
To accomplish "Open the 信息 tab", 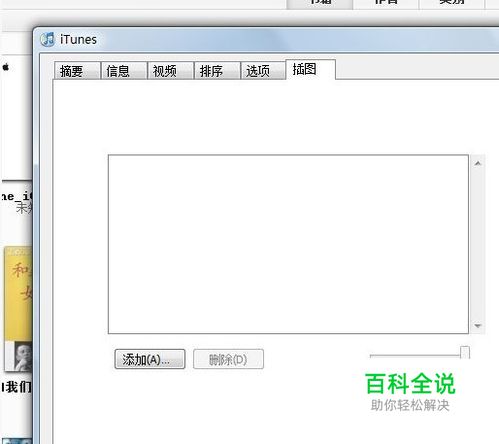I will (124, 71).
